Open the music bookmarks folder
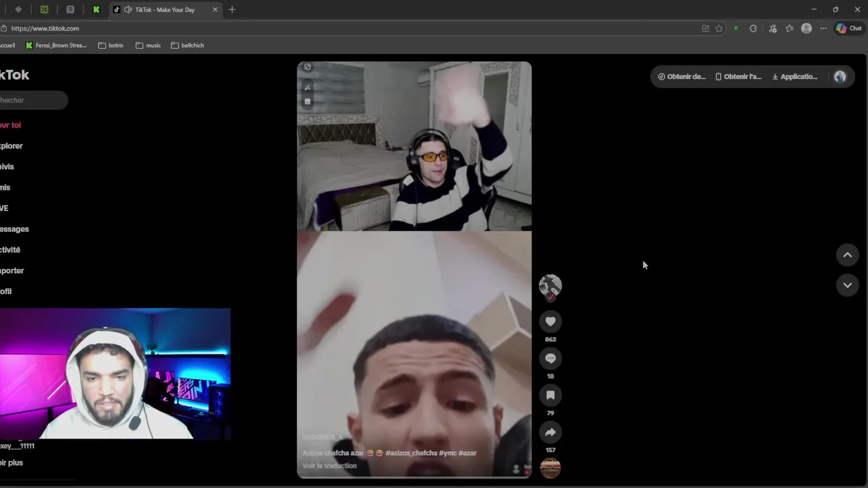Viewport: 868px width, 488px height. (x=148, y=45)
